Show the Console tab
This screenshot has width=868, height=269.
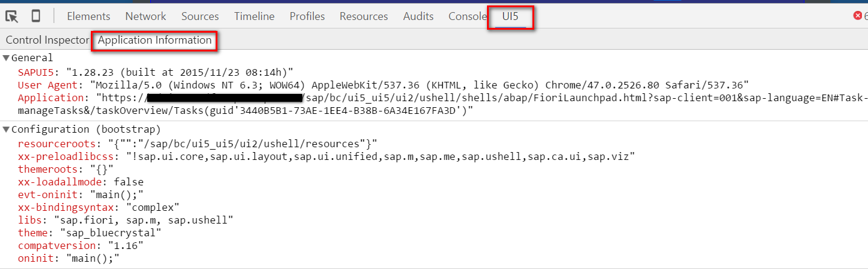click(x=468, y=16)
